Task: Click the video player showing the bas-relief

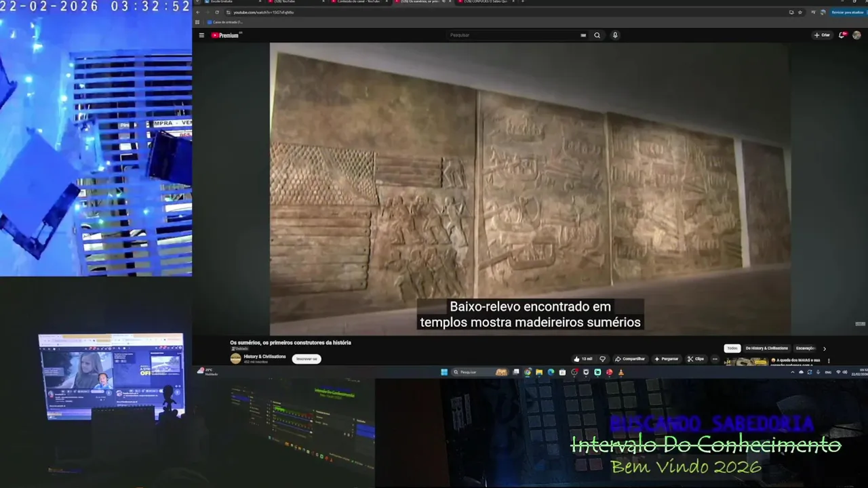Action: [x=530, y=188]
